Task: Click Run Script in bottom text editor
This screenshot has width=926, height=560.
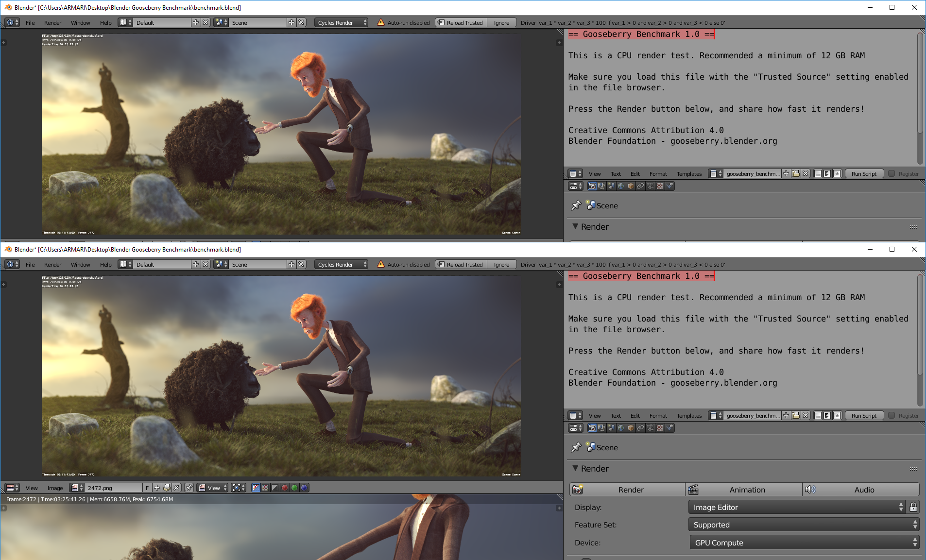Action: 864,415
